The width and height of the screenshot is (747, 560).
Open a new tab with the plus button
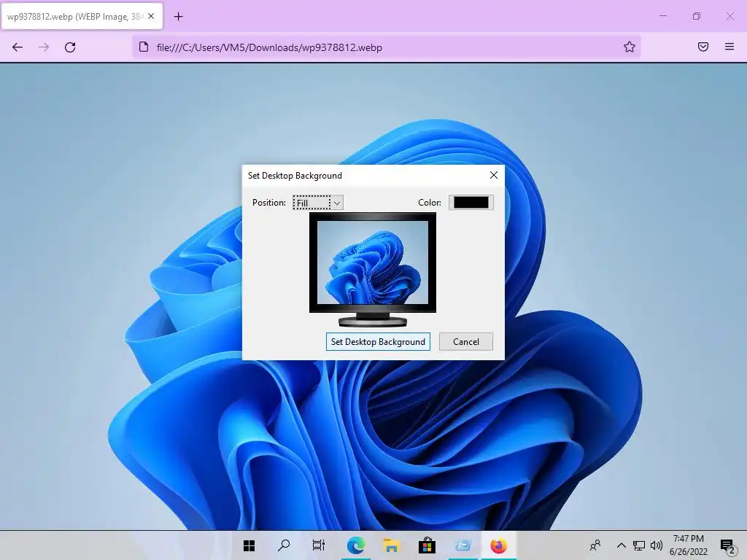click(x=178, y=17)
